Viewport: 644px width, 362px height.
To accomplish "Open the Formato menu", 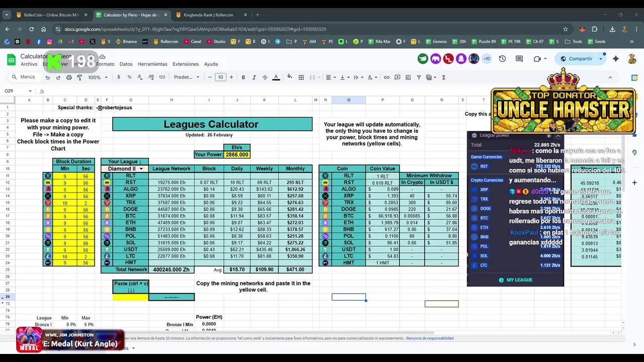I will [x=105, y=64].
